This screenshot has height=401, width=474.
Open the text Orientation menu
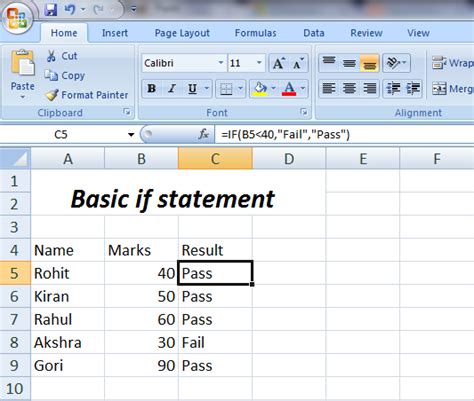[x=396, y=63]
